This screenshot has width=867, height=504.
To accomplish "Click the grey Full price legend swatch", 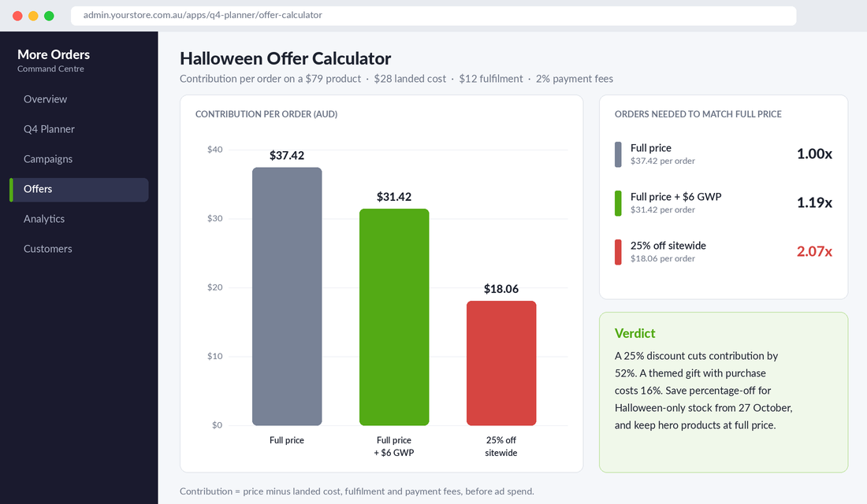I will [x=618, y=154].
